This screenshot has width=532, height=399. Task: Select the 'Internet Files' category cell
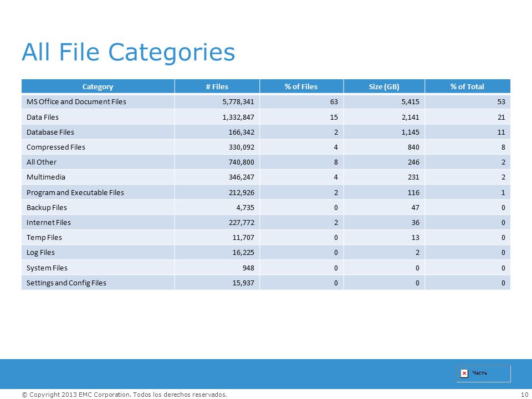98,222
